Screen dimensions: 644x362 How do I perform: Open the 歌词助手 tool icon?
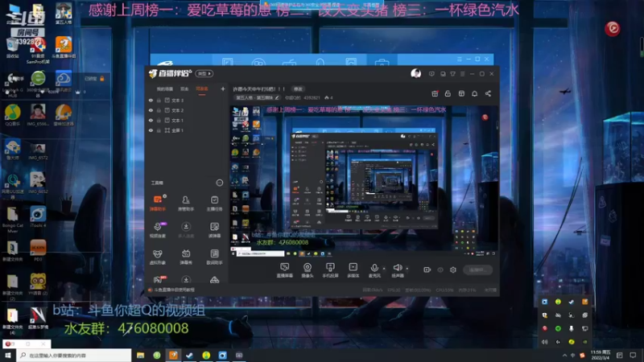[x=214, y=257]
